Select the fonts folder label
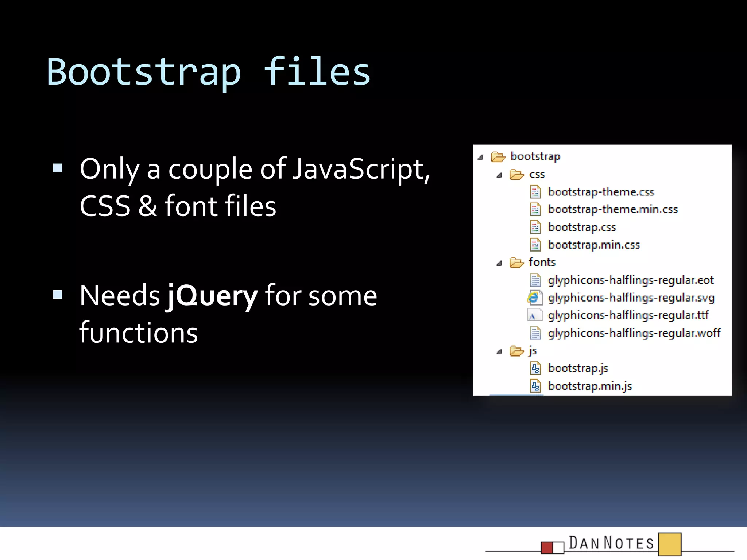The width and height of the screenshot is (747, 560). [542, 262]
